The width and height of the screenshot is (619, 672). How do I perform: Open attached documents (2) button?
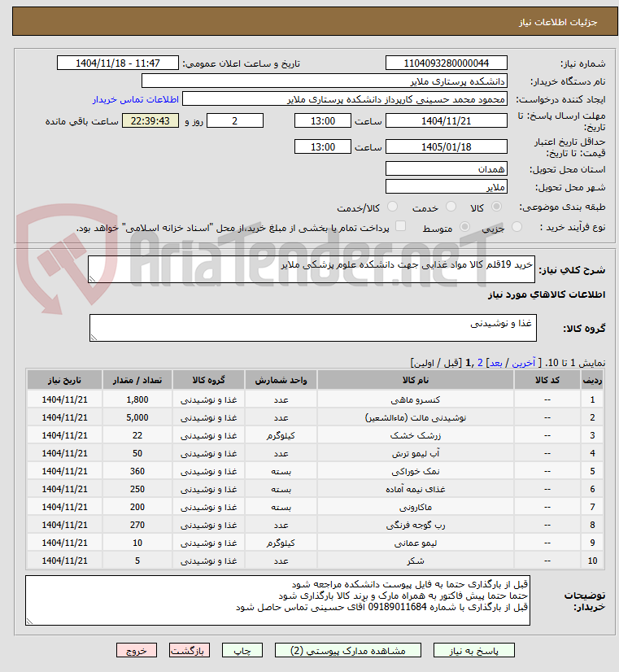pyautogui.click(x=348, y=651)
